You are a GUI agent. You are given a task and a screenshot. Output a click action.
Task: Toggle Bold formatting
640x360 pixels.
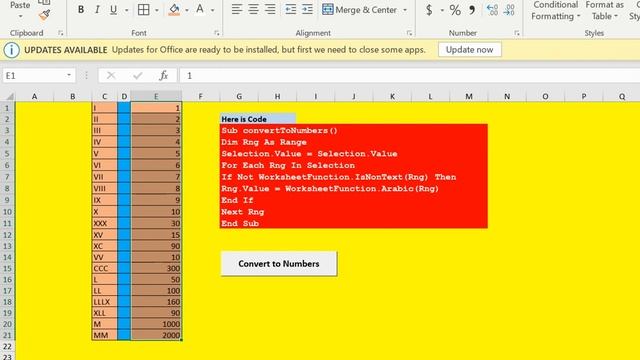click(x=81, y=9)
